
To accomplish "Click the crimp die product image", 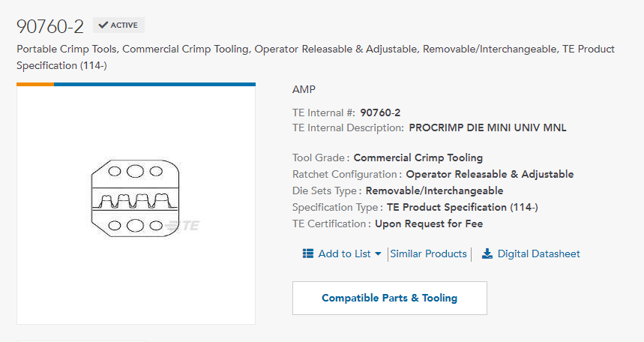I will click(x=136, y=199).
